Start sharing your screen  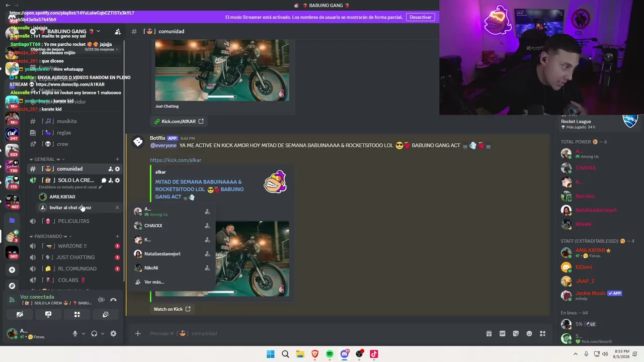point(48,314)
